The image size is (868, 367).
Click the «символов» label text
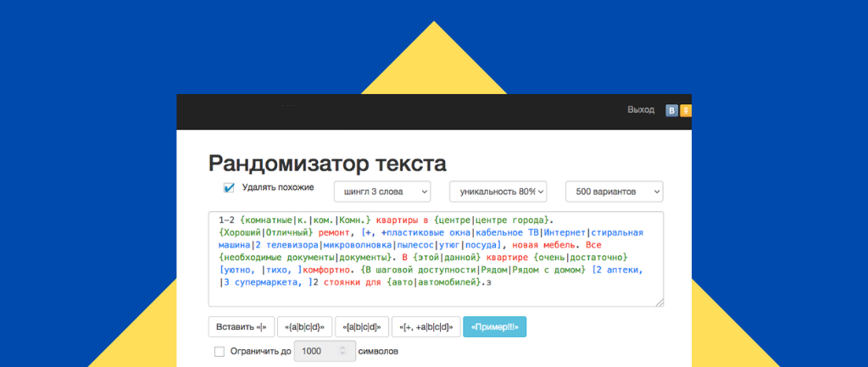click(x=378, y=351)
